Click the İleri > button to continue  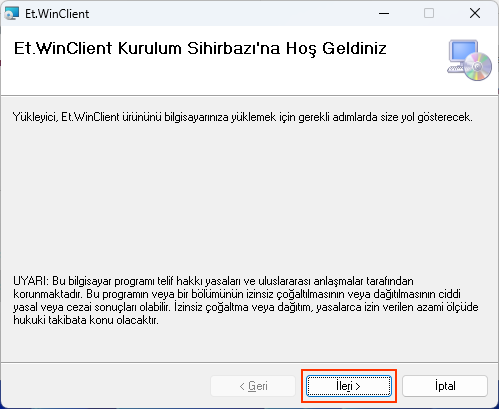[x=349, y=386]
